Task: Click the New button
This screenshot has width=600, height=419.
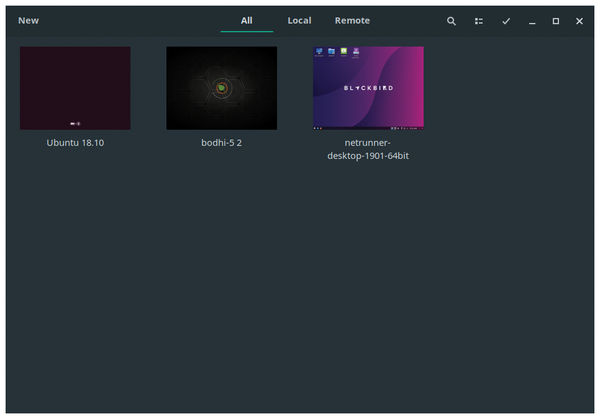Action: pyautogui.click(x=28, y=21)
